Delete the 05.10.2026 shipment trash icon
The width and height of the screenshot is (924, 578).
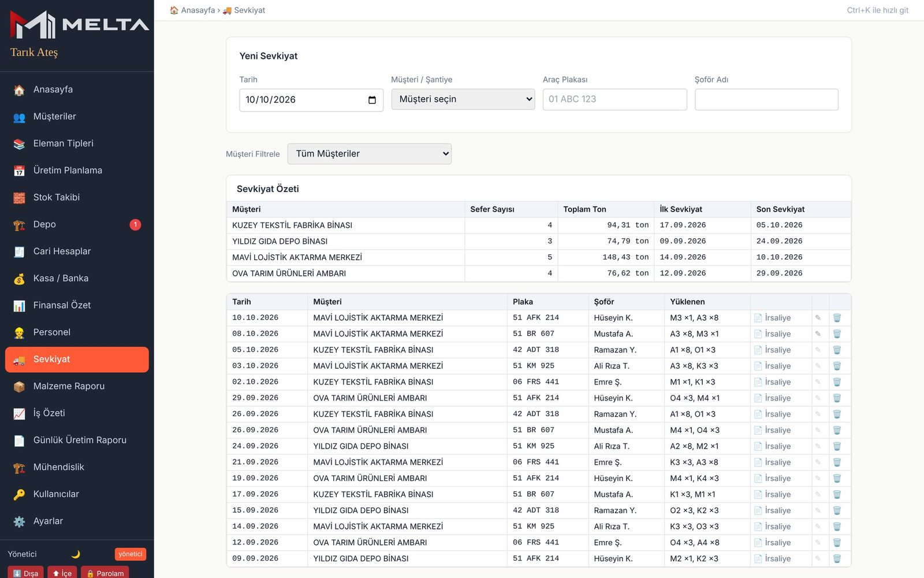[x=837, y=350]
